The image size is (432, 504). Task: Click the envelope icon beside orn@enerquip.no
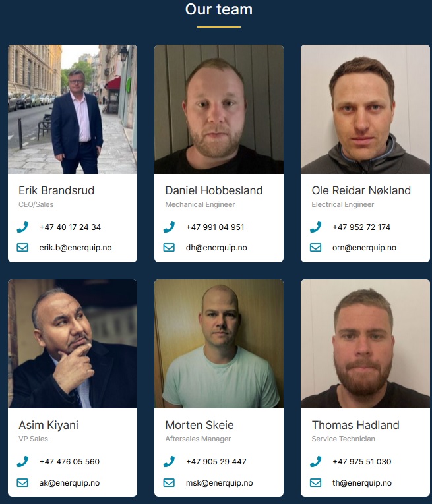pyautogui.click(x=315, y=248)
